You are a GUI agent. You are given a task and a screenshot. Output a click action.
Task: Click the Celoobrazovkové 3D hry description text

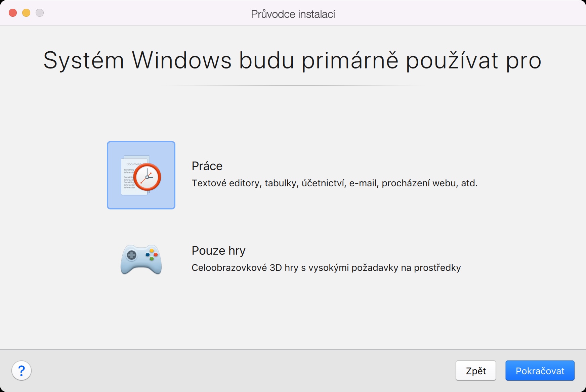coord(326,268)
